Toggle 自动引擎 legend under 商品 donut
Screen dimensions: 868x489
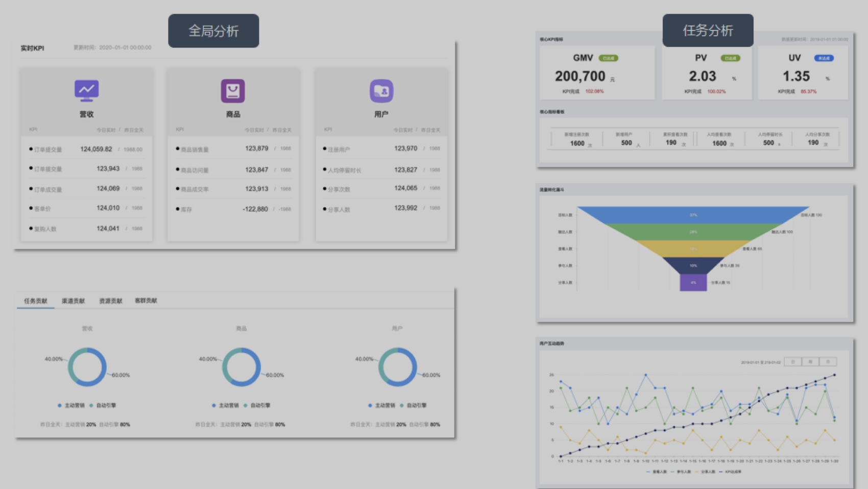(257, 405)
